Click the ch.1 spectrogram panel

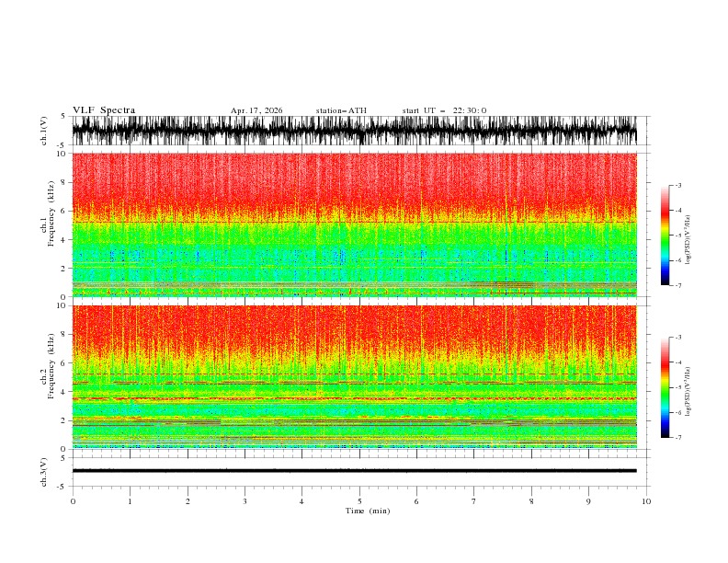354,224
